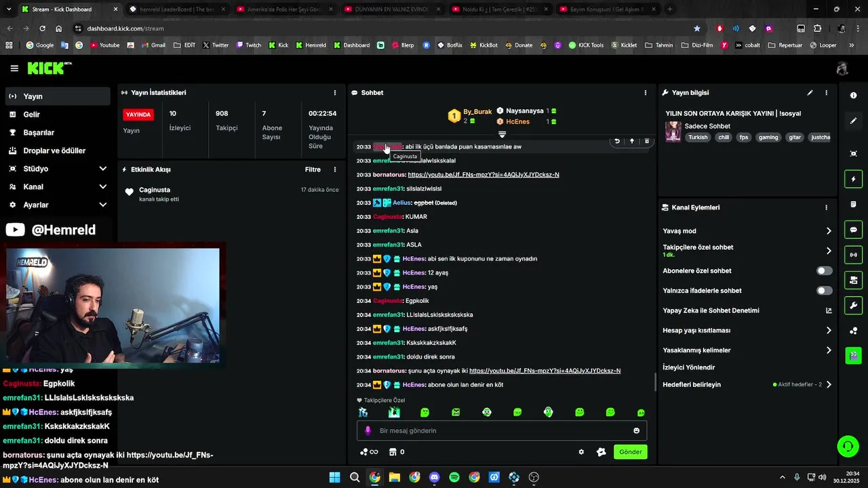Open the green headset support button
Image resolution: width=868 pixels, height=488 pixels.
[x=848, y=446]
